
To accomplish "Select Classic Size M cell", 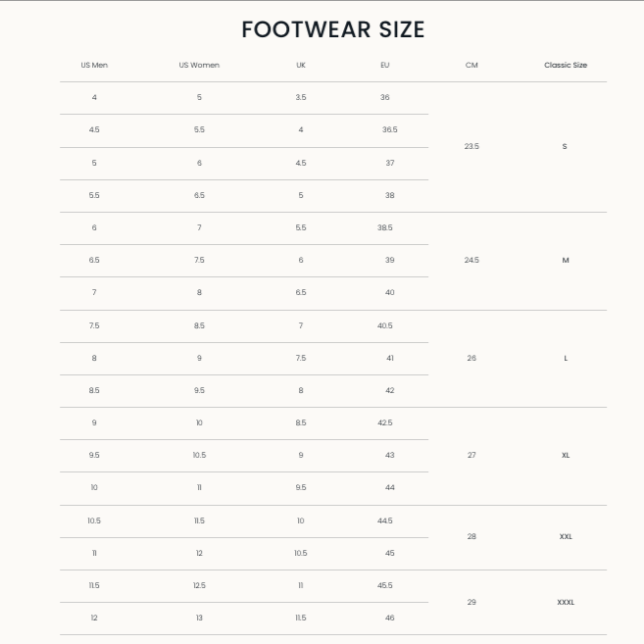I will click(566, 260).
